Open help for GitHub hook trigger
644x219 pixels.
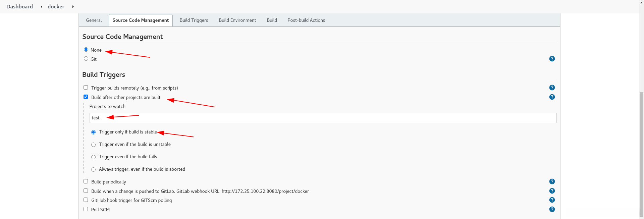pyautogui.click(x=552, y=200)
